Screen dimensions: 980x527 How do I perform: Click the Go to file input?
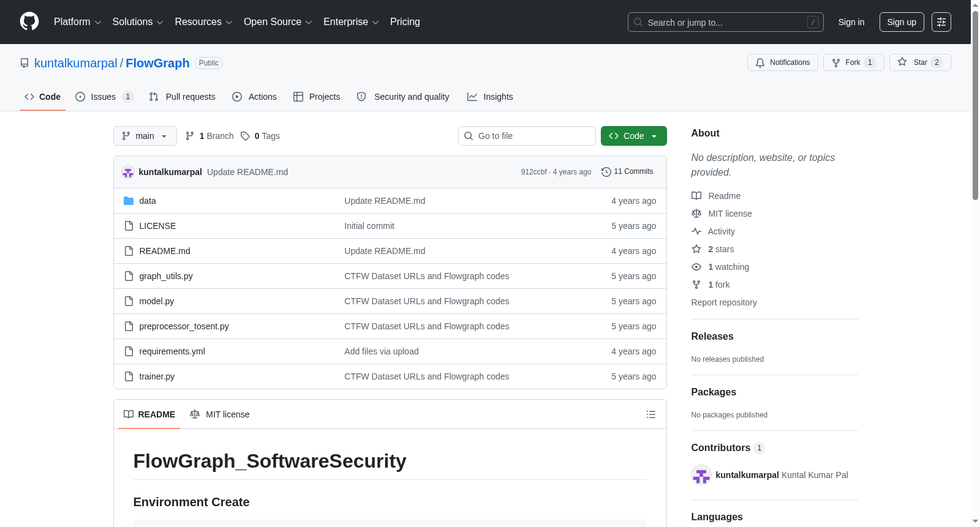pyautogui.click(x=527, y=136)
